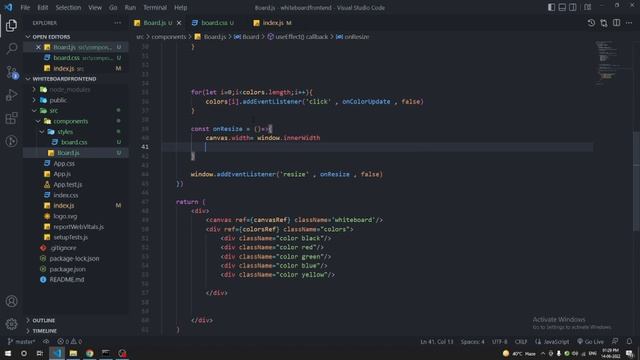The image size is (640, 360).
Task: Open App.css in the explorer
Action: click(x=76, y=163)
